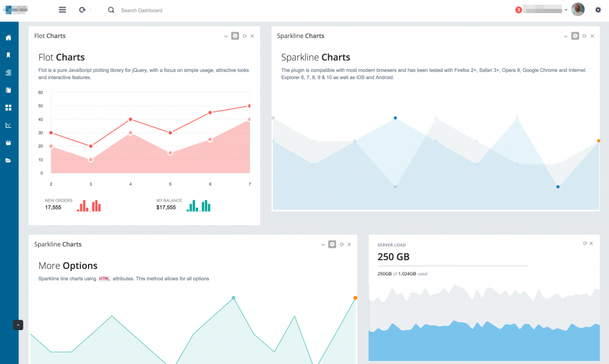609x364 pixels.
Task: Go to Home in the sidebar
Action: [x=8, y=37]
